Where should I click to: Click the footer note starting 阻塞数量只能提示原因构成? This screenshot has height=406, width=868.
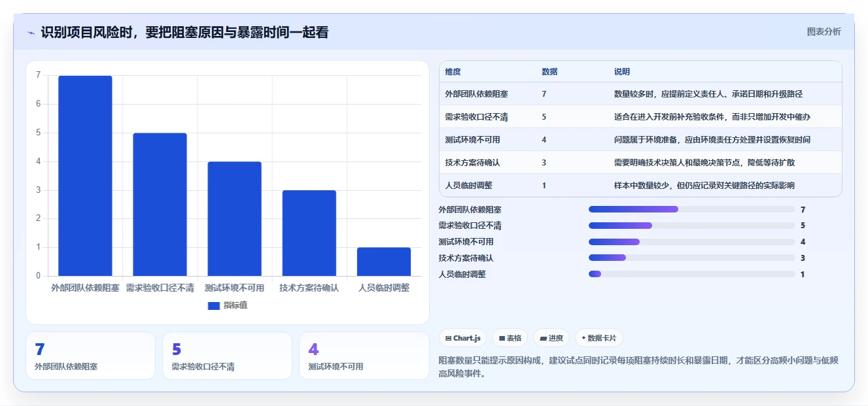(638, 367)
